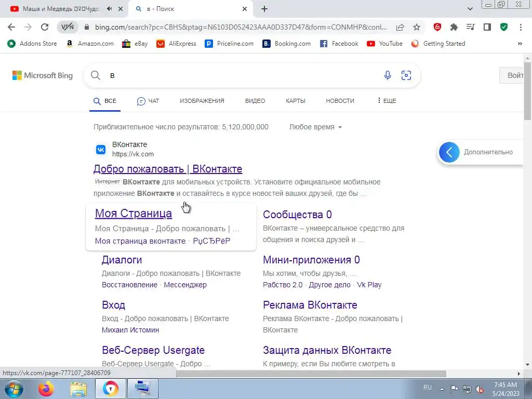Open a new tab with plus button
Image resolution: width=532 pixels, height=399 pixels.
264,9
